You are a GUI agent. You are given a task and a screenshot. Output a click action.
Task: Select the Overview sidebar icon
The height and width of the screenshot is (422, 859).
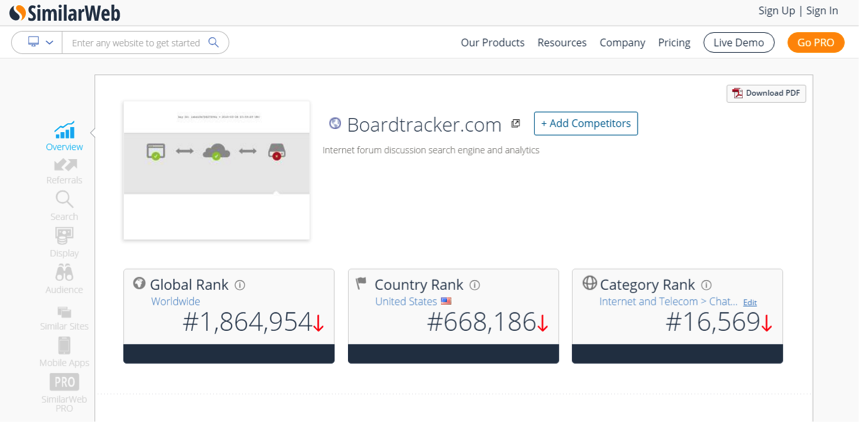coord(65,131)
